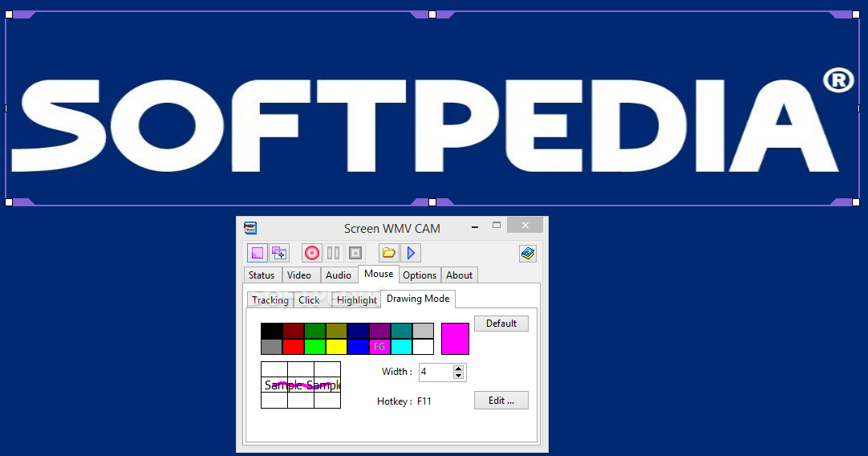This screenshot has height=456, width=868.
Task: Decrease Width with the down spinner arrow
Action: click(x=458, y=377)
